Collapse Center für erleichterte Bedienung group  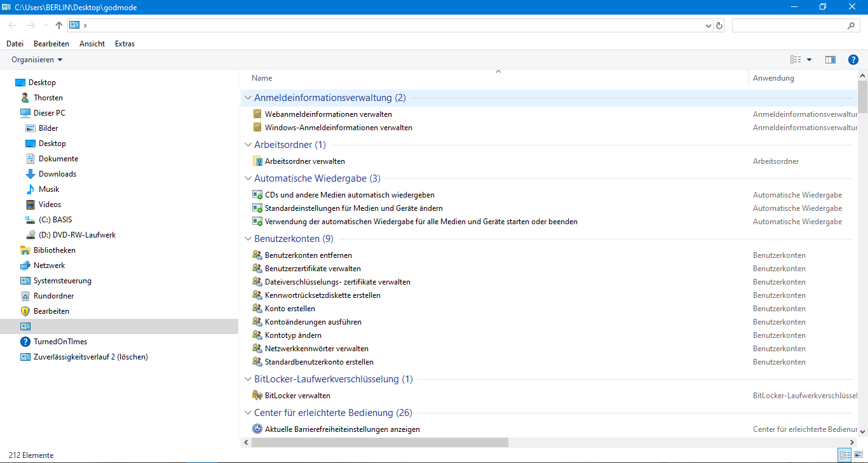[248, 413]
